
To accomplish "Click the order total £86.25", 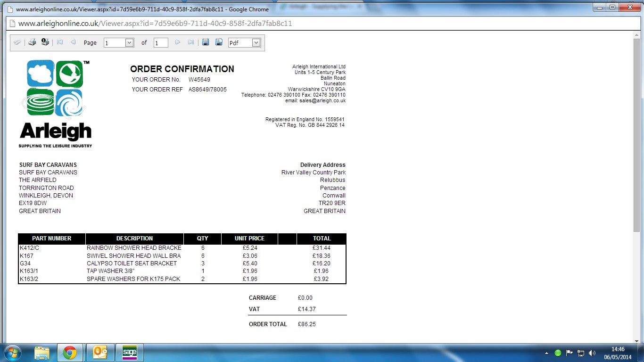I will click(x=306, y=324).
